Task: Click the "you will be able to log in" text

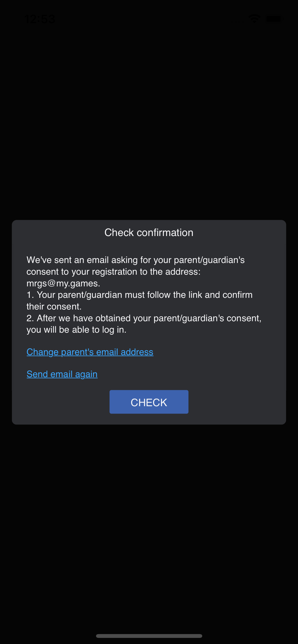Action: point(76,330)
